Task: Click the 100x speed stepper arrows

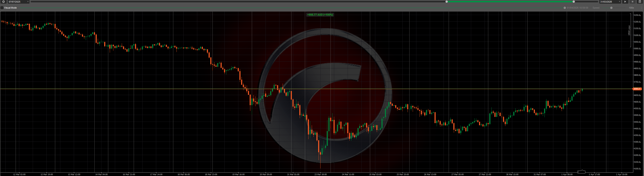Action: [x=641, y=8]
